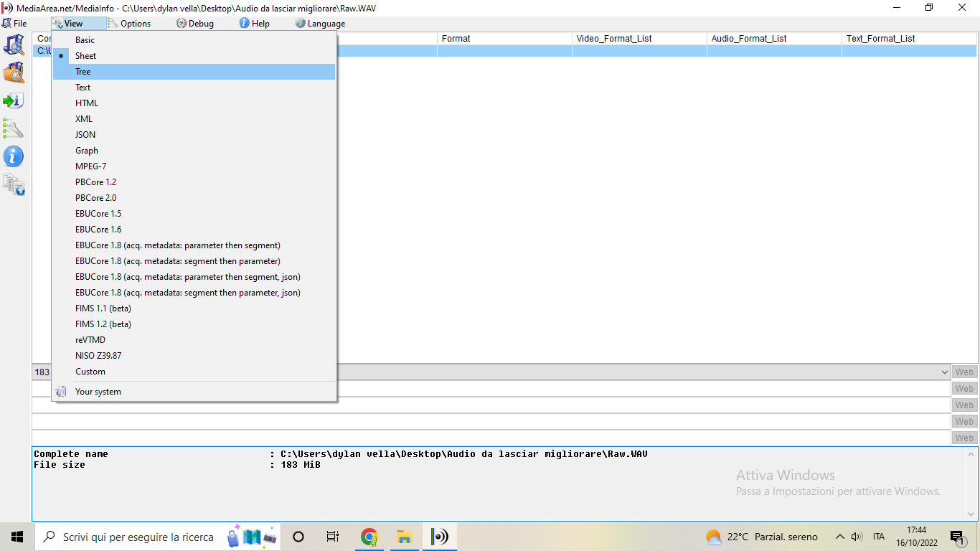Show hidden system tray icons chevron
This screenshot has height=551, width=980.
pos(839,537)
